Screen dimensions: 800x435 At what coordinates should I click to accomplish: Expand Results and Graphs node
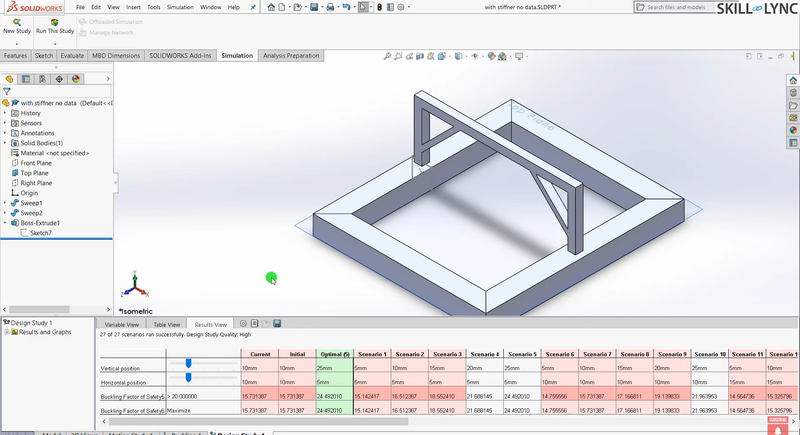coord(7,332)
